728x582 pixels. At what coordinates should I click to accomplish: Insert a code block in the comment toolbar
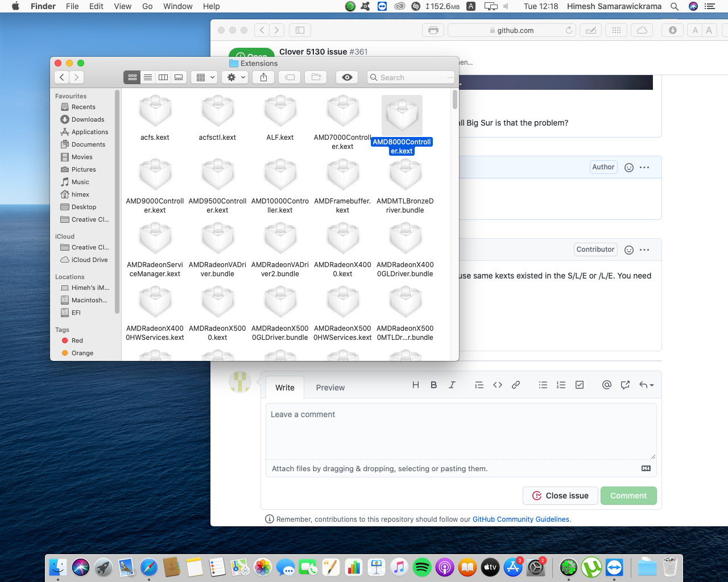point(498,385)
